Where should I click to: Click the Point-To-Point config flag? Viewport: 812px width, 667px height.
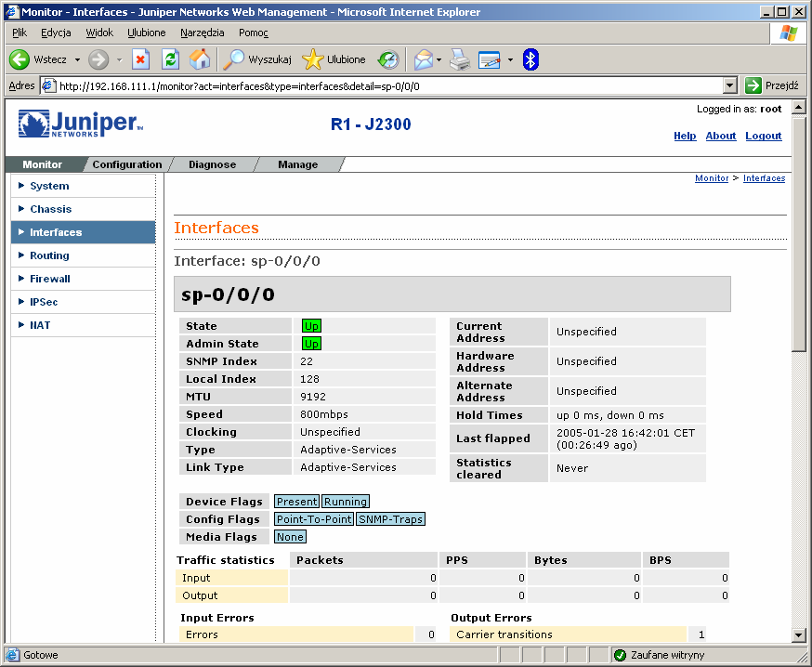click(x=314, y=519)
